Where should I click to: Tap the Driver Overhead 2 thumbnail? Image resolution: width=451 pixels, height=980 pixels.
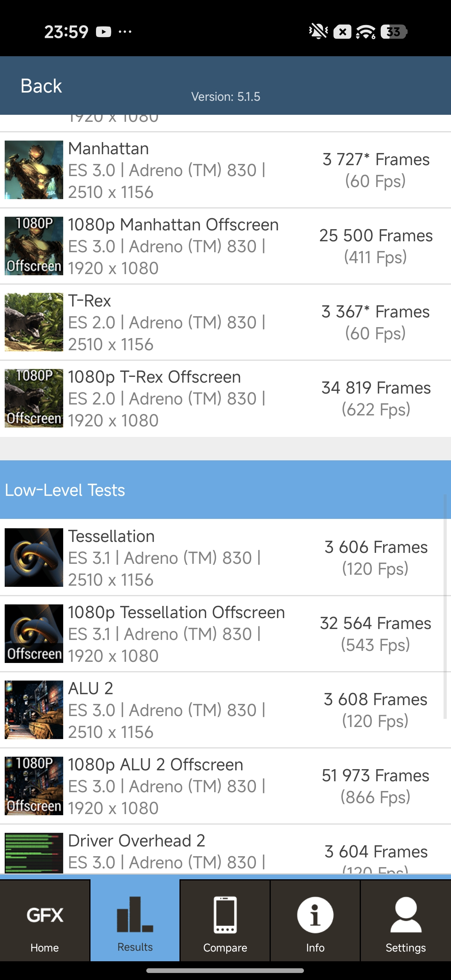pos(34,852)
